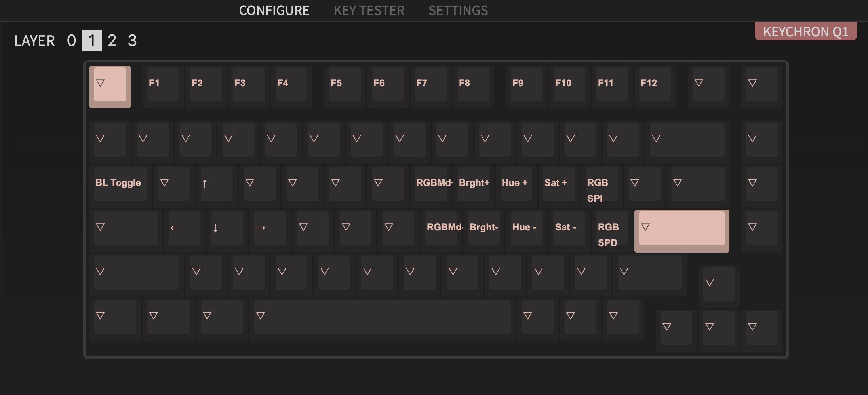Image resolution: width=868 pixels, height=395 pixels.
Task: Select the F10 key
Action: 569,87
